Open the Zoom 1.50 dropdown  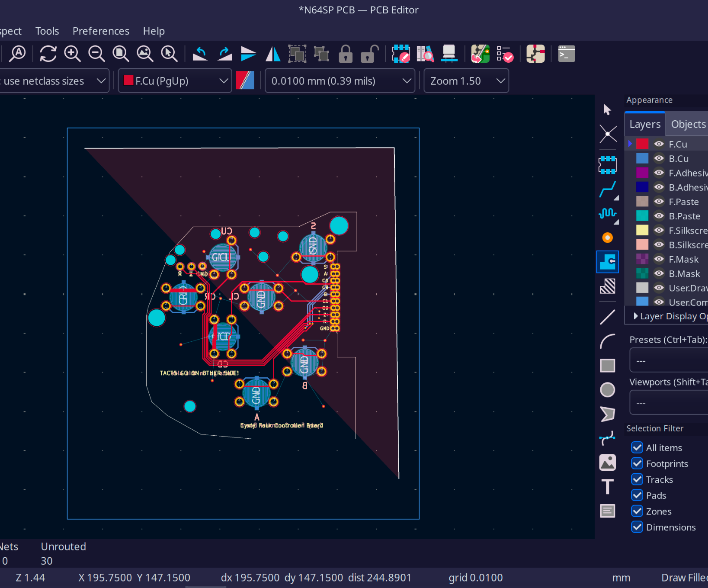pyautogui.click(x=466, y=81)
